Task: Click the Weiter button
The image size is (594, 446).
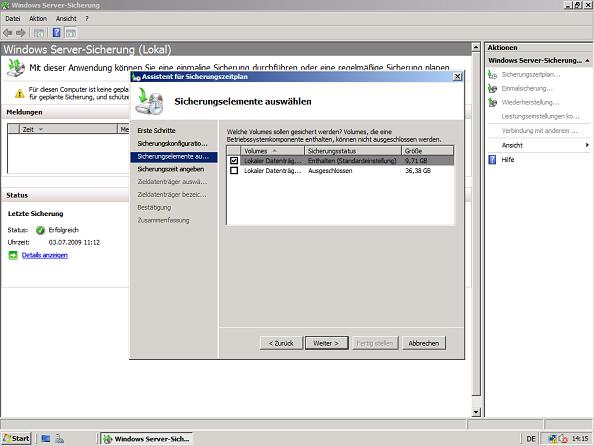Action: click(x=327, y=343)
